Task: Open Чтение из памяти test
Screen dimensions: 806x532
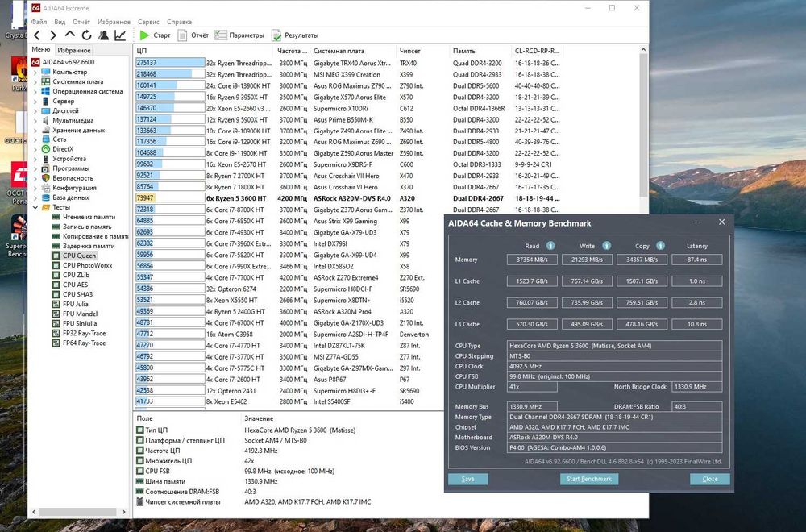Action: (89, 217)
